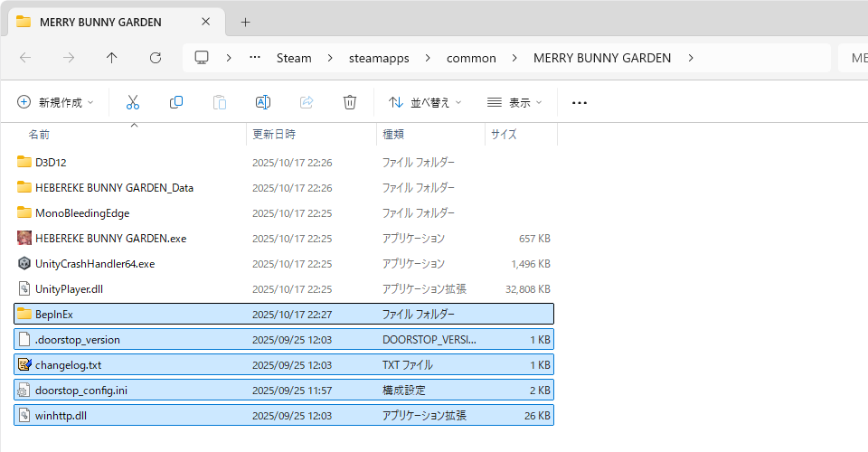Image resolution: width=868 pixels, height=452 pixels.
Task: Add a new tab with plus button
Action: click(245, 22)
